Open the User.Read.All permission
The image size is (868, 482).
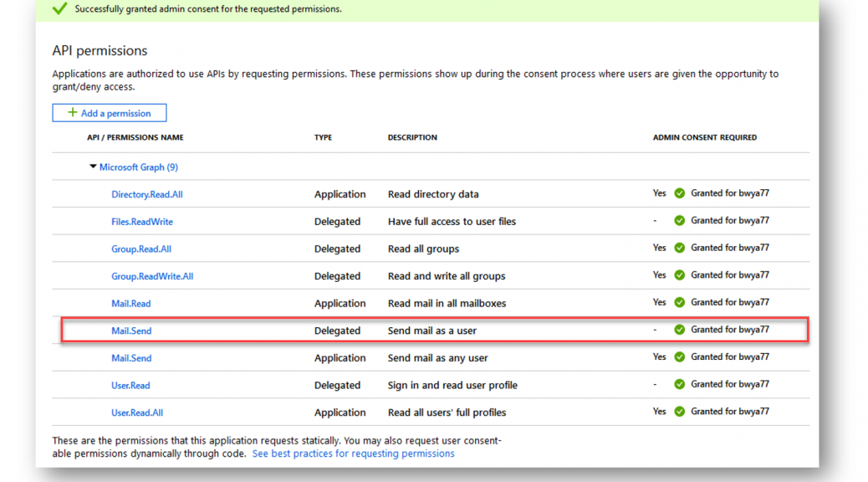(137, 413)
